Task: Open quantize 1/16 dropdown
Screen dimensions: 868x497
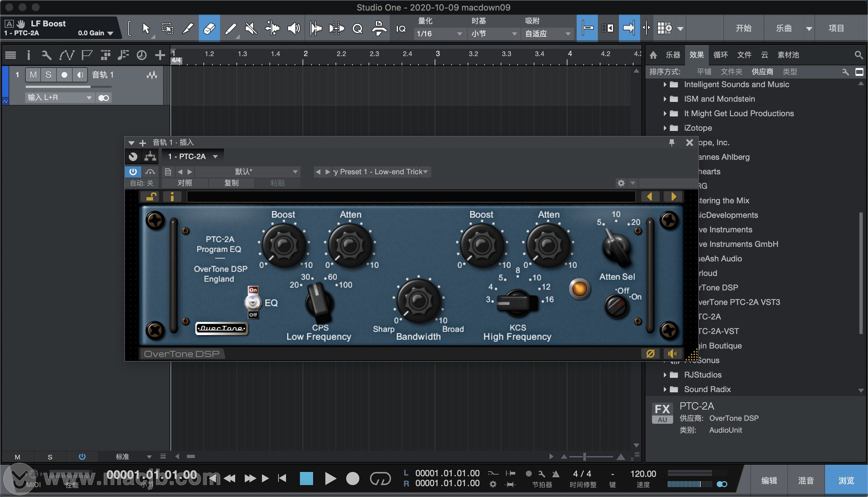Action: tap(439, 34)
